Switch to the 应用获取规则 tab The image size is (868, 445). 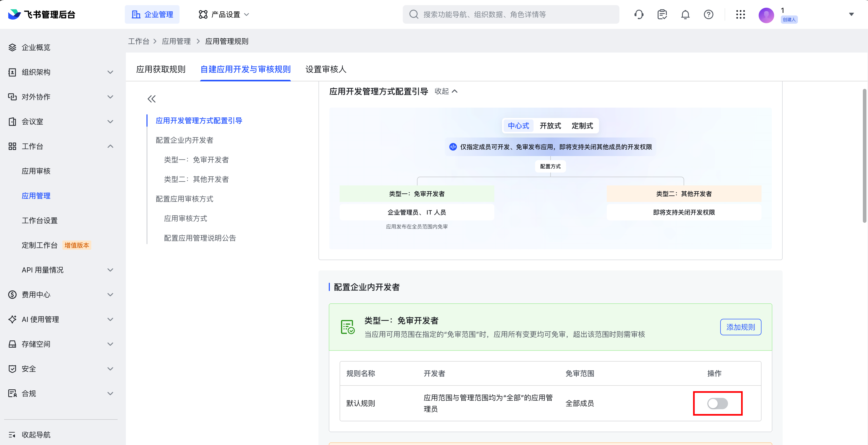(x=161, y=69)
